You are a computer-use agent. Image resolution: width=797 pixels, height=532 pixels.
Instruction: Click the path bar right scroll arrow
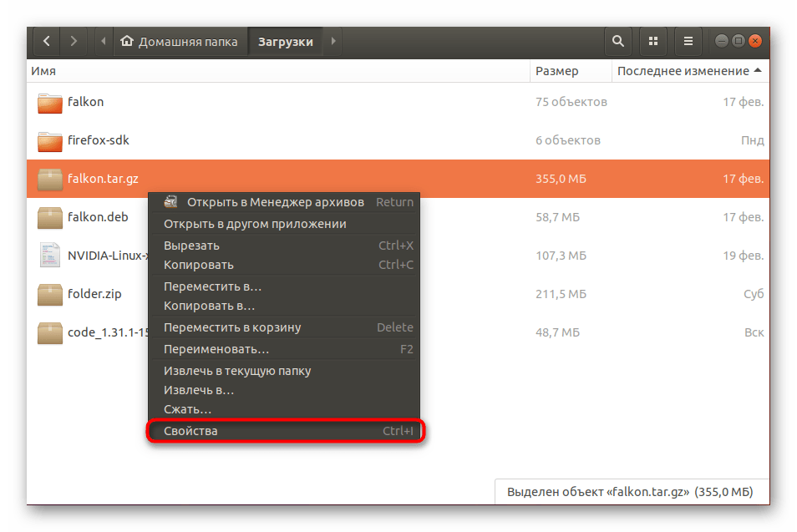click(x=333, y=41)
